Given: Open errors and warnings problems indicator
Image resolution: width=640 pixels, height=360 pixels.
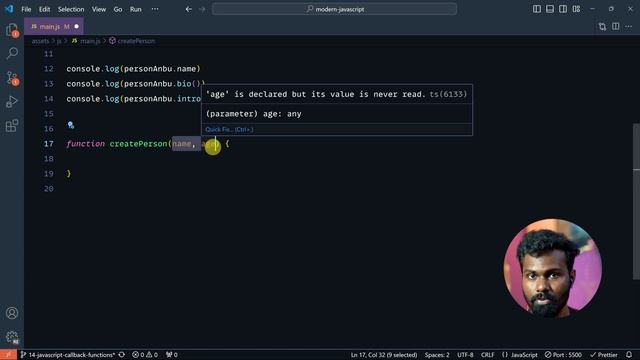Looking at the screenshot, I should pyautogui.click(x=145, y=355).
